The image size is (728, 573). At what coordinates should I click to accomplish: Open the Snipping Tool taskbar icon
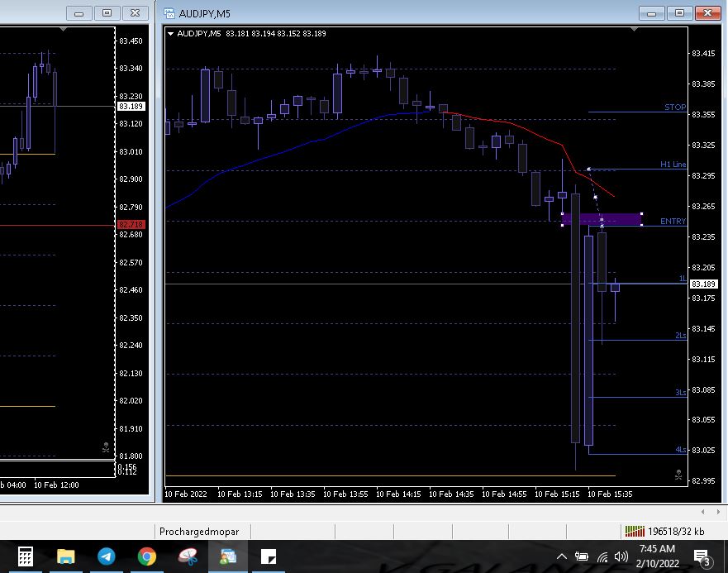click(x=188, y=556)
